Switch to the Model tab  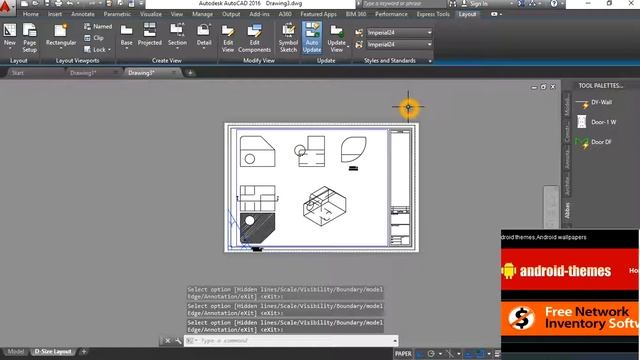click(16, 352)
